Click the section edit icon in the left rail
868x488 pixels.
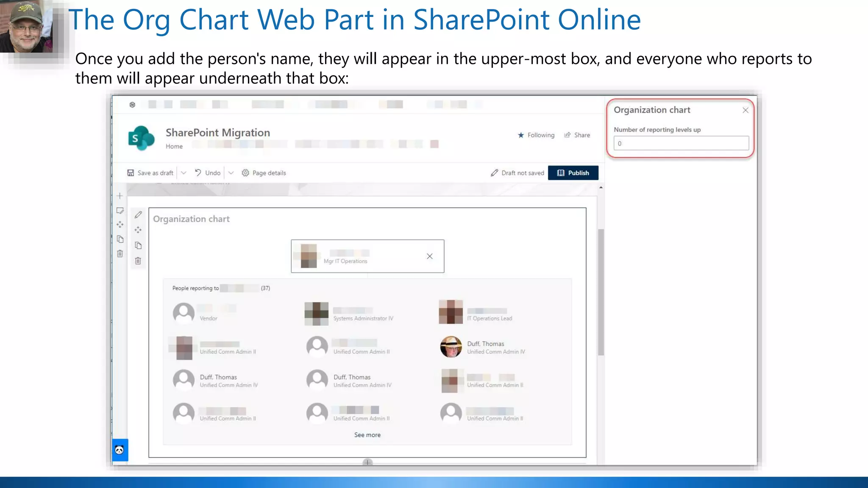click(x=120, y=211)
